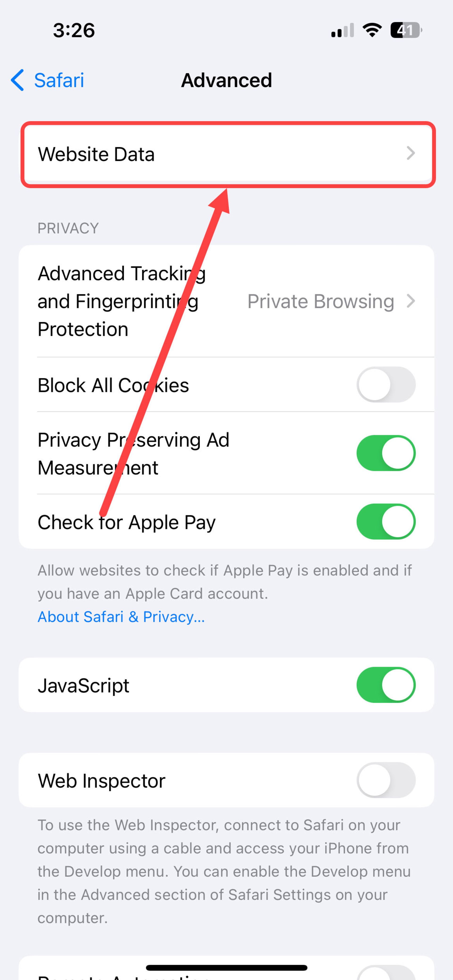Enable the Web Inspector switch

click(x=386, y=780)
